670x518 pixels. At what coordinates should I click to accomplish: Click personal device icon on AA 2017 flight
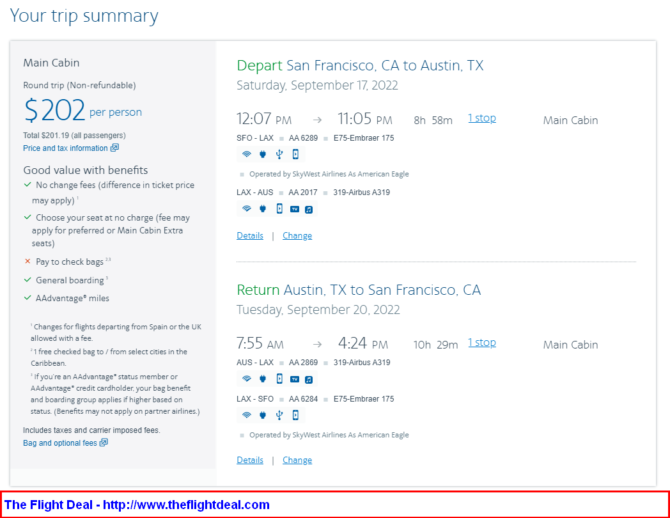(279, 209)
